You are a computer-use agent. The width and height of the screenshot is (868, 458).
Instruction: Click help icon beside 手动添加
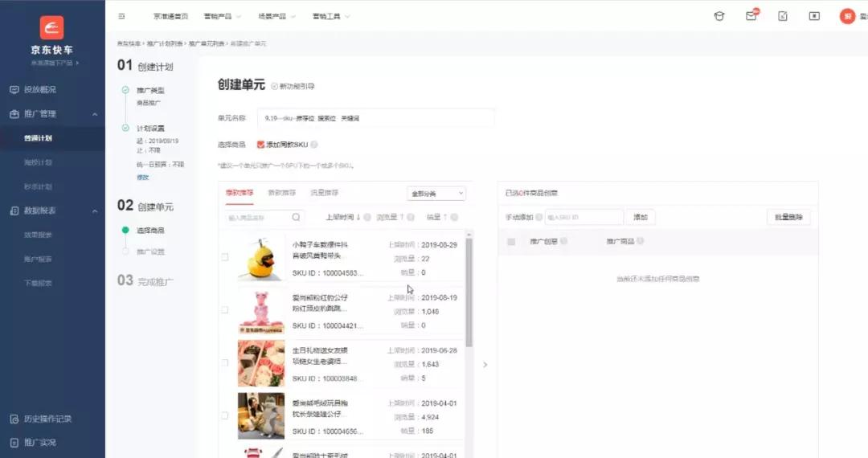[538, 218]
